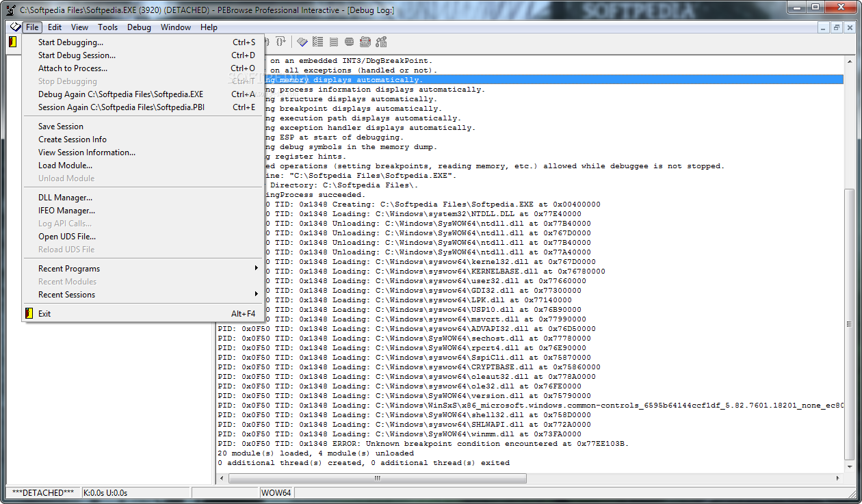
Task: Click the greyed Recent Modules entry
Action: [143, 282]
